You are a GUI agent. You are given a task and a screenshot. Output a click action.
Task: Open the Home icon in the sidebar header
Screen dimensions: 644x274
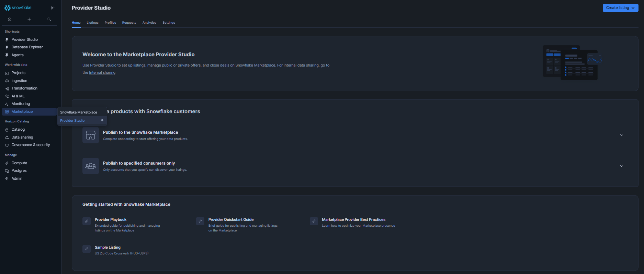[10, 20]
